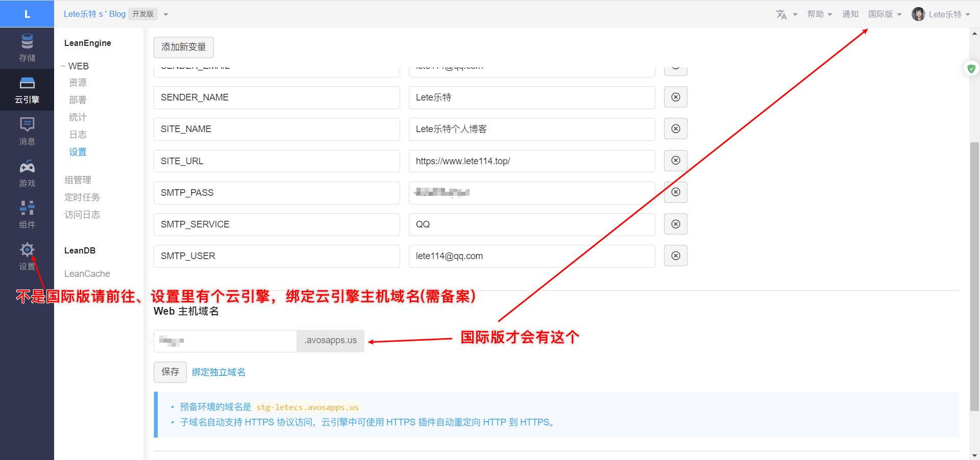Open the 存储 storage sidebar icon
980x460 pixels.
coord(27,47)
